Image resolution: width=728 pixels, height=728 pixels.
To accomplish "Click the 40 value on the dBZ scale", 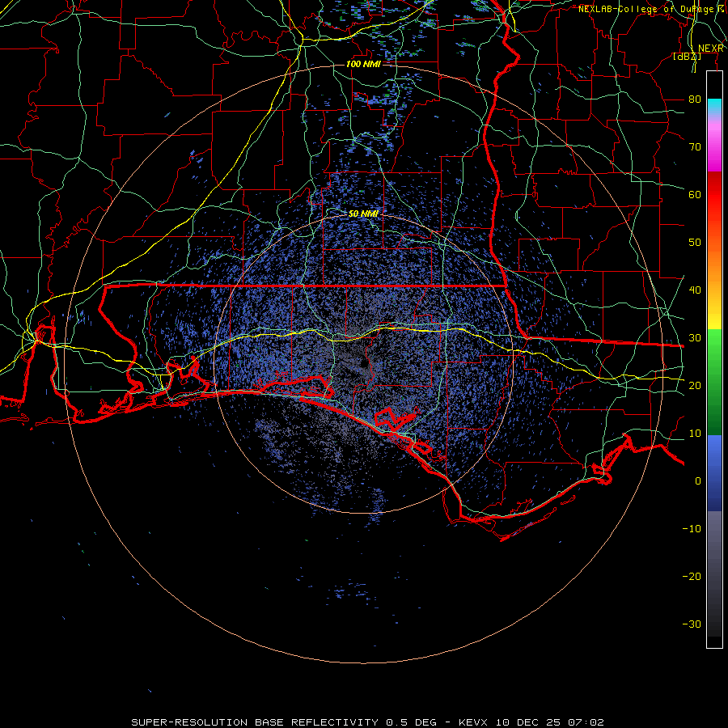I will pos(695,290).
